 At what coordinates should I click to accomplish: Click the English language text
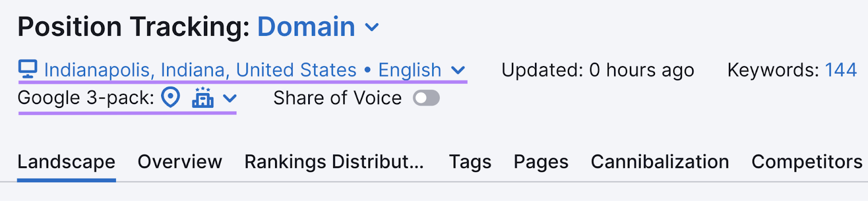[x=410, y=70]
